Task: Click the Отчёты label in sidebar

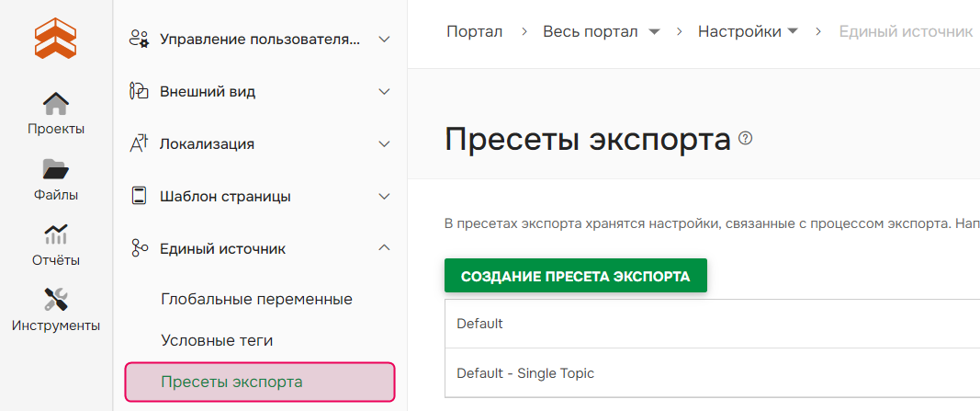Action: point(56,260)
